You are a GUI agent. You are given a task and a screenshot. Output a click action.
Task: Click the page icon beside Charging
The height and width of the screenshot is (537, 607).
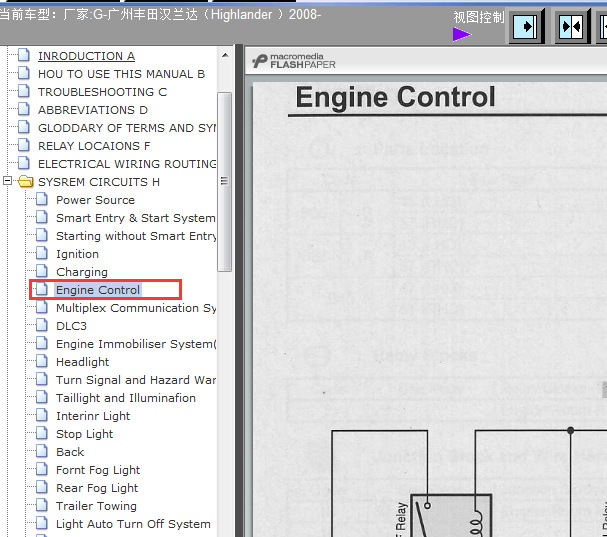click(42, 271)
